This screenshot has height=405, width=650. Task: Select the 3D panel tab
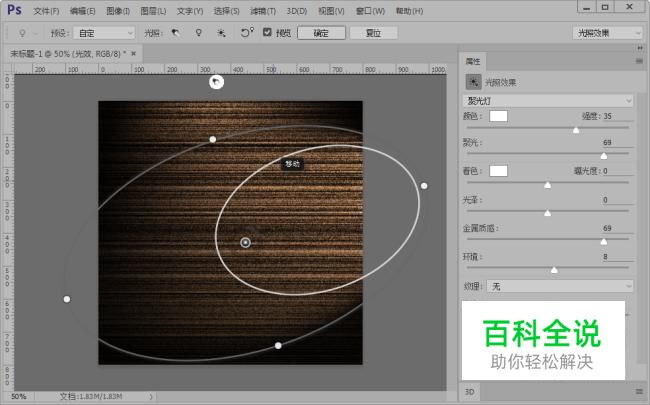pyautogui.click(x=470, y=391)
